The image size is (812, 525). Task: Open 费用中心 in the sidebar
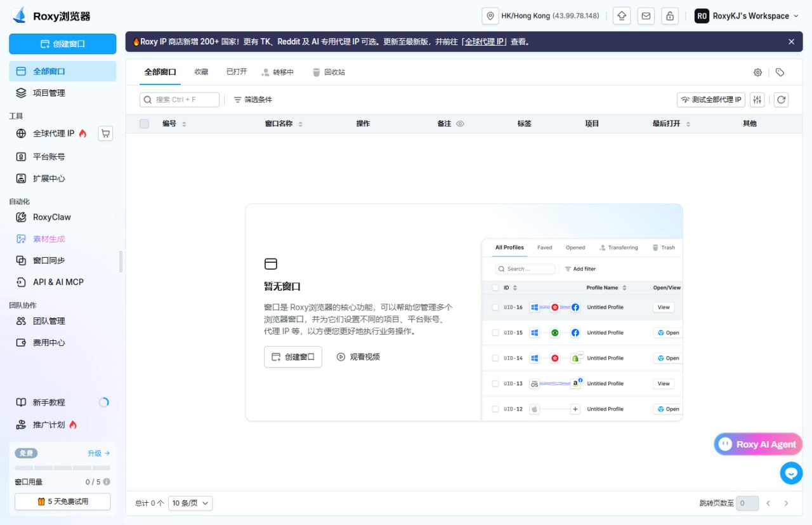pos(63,343)
